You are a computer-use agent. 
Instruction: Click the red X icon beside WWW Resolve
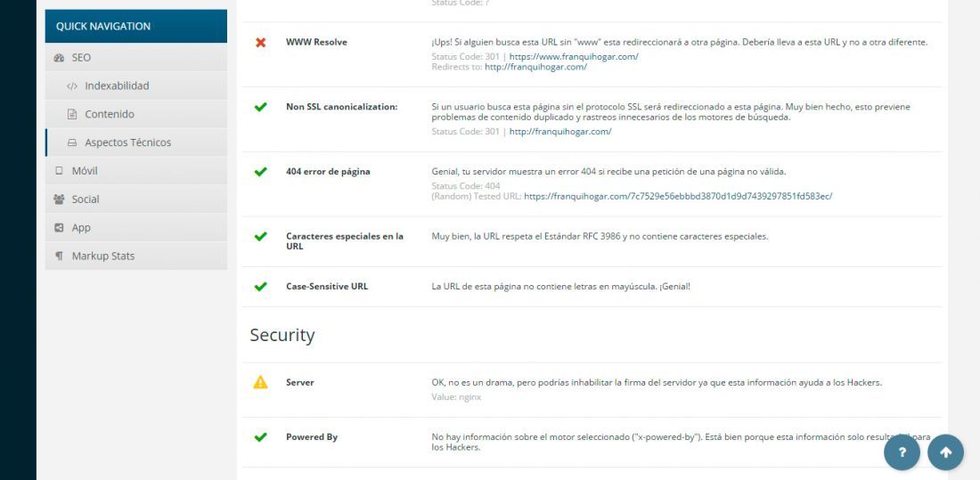pyautogui.click(x=261, y=43)
